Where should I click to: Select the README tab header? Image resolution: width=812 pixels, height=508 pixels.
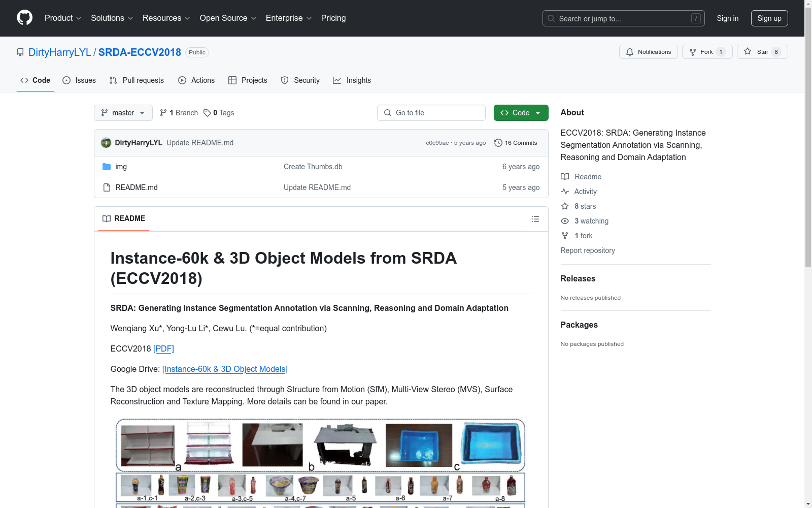124,218
